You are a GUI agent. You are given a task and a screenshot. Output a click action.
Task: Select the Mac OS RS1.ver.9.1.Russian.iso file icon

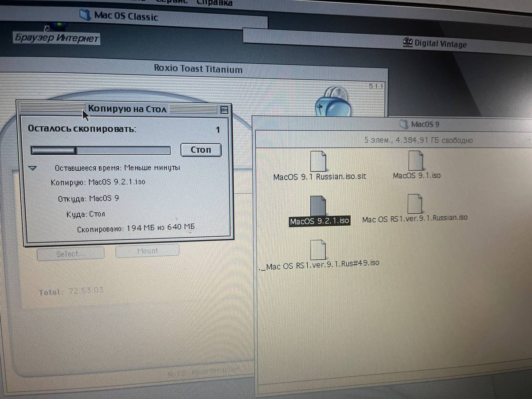(x=415, y=204)
